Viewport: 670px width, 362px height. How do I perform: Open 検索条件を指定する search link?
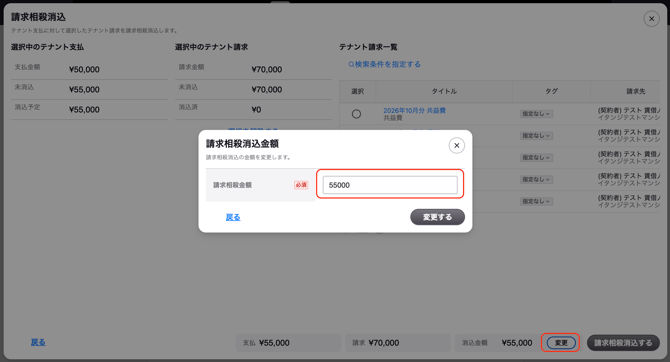(384, 64)
